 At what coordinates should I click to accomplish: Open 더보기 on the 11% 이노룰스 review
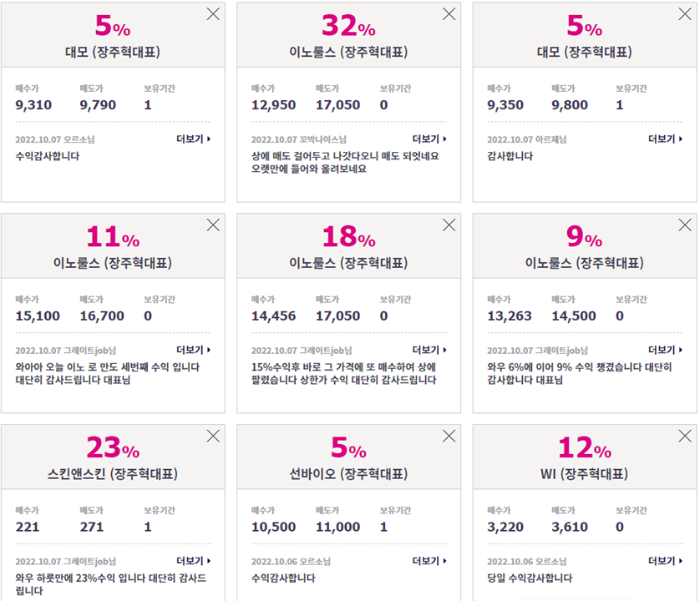(193, 350)
